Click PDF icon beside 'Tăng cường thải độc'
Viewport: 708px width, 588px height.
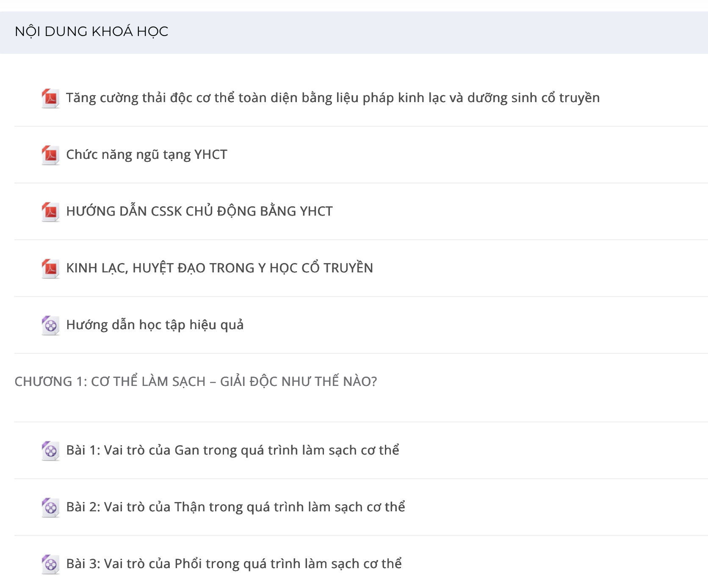coord(50,98)
